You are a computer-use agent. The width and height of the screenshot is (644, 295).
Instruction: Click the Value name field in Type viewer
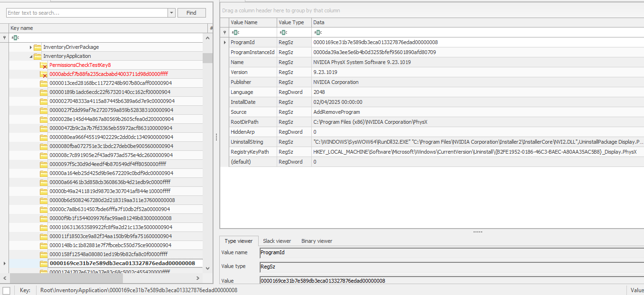pyautogui.click(x=452, y=253)
